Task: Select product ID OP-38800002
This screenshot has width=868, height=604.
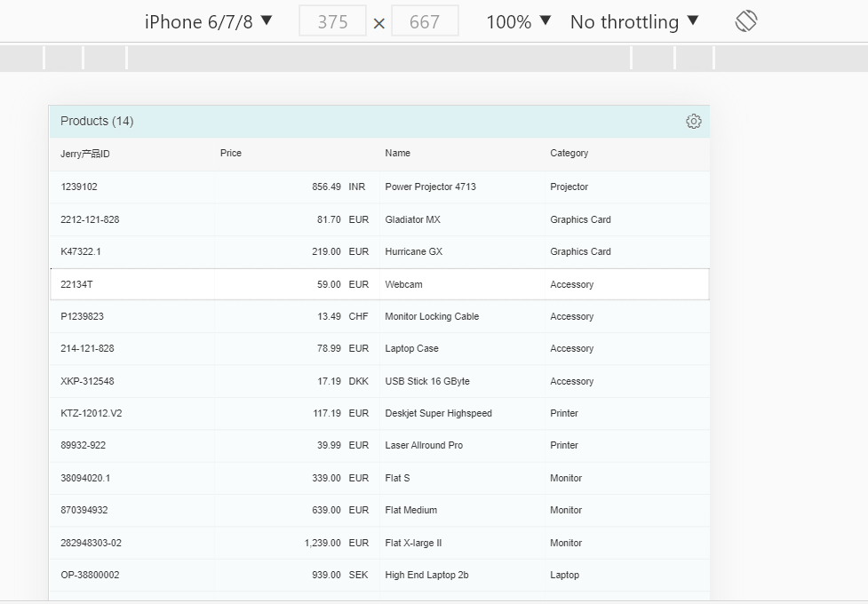Action: (x=90, y=576)
